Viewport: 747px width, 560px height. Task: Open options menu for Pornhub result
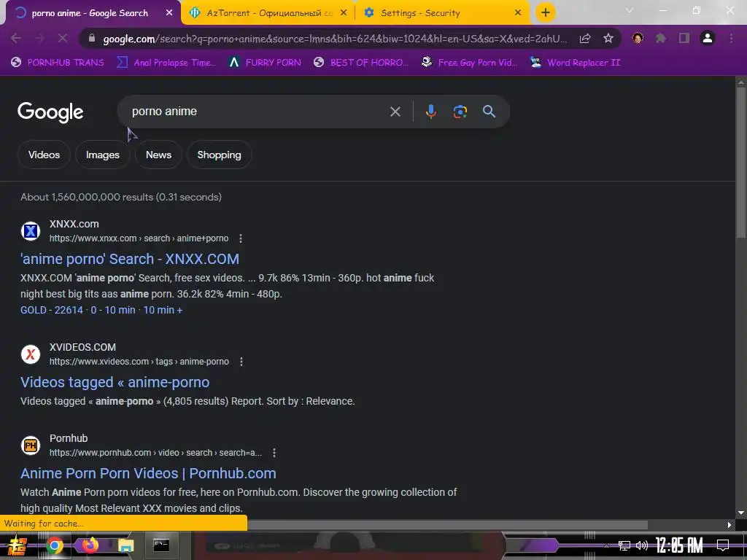point(274,453)
